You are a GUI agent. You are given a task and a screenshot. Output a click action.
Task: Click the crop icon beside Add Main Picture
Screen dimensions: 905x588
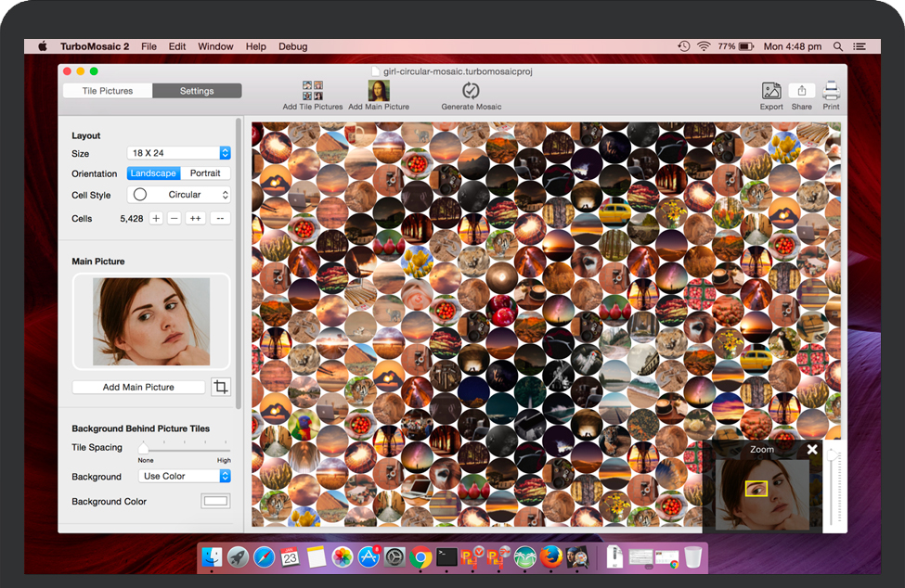coord(220,387)
